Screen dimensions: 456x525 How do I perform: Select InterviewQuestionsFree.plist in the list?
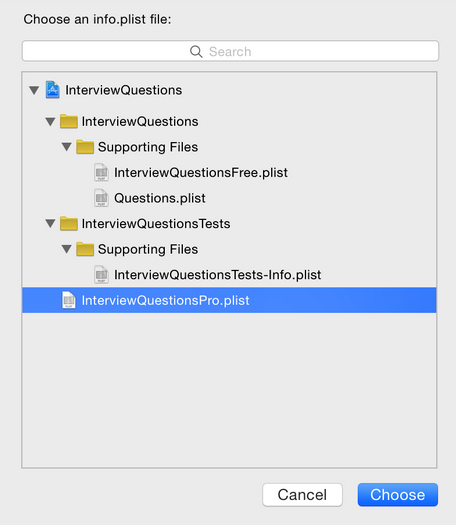pyautogui.click(x=229, y=172)
